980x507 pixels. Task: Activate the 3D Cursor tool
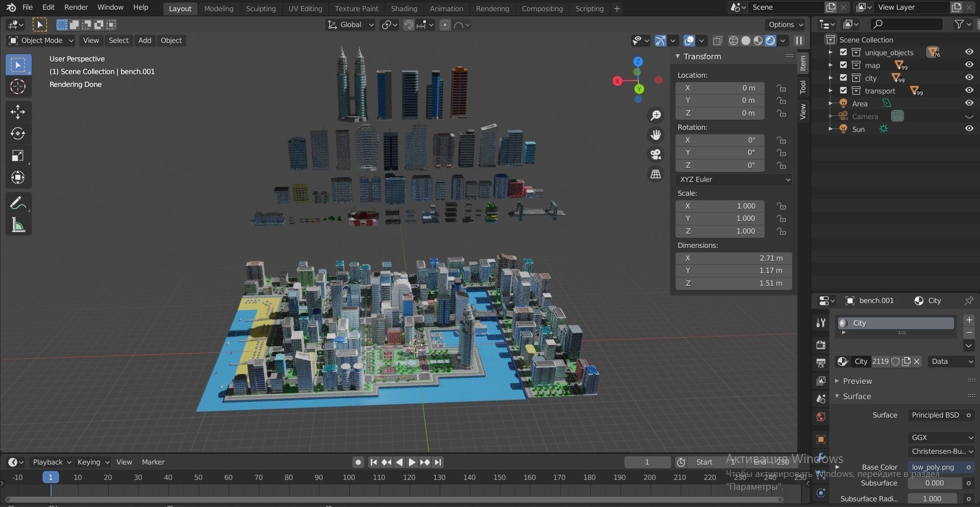pos(18,87)
